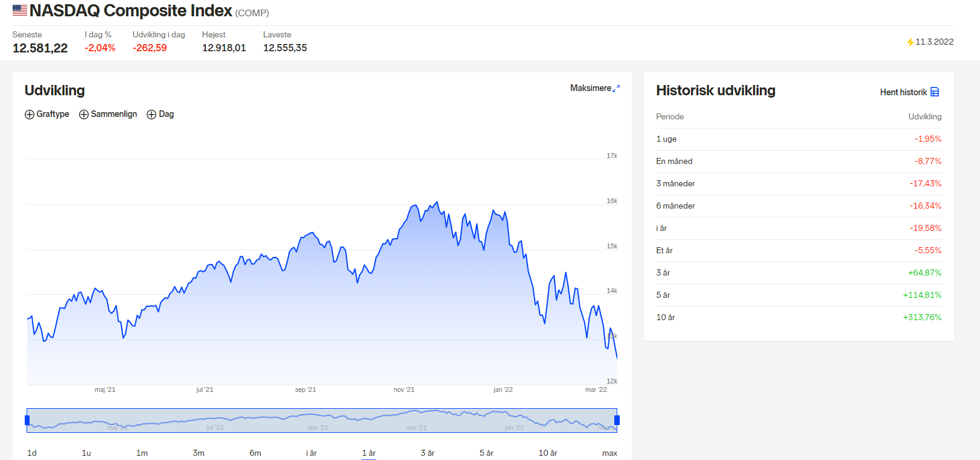
Task: Open the Dag interval selector
Action: click(161, 114)
